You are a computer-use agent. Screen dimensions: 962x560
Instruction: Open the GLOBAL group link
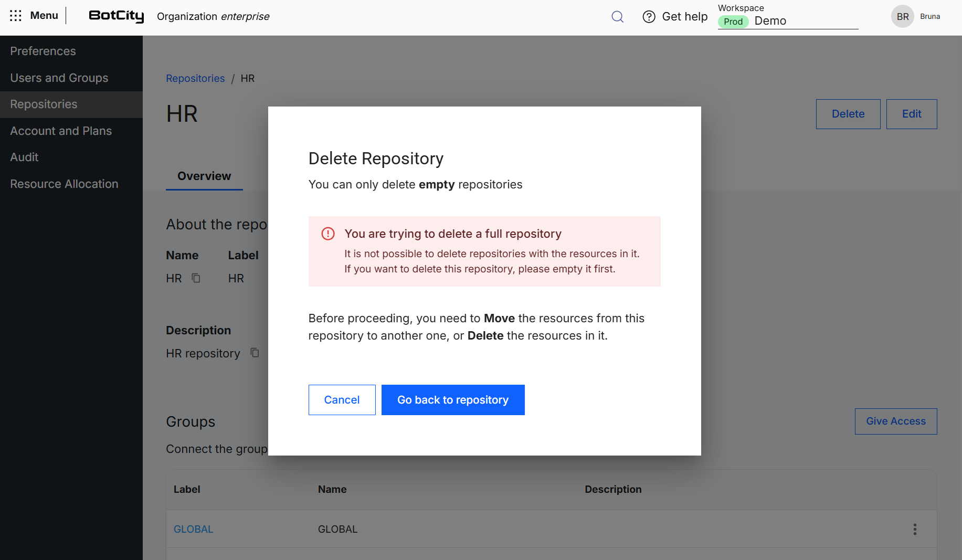pos(194,529)
